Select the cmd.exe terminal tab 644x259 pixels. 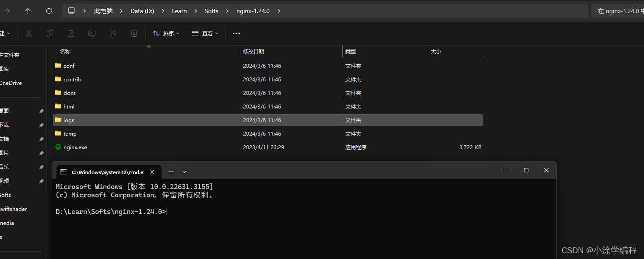click(x=109, y=172)
